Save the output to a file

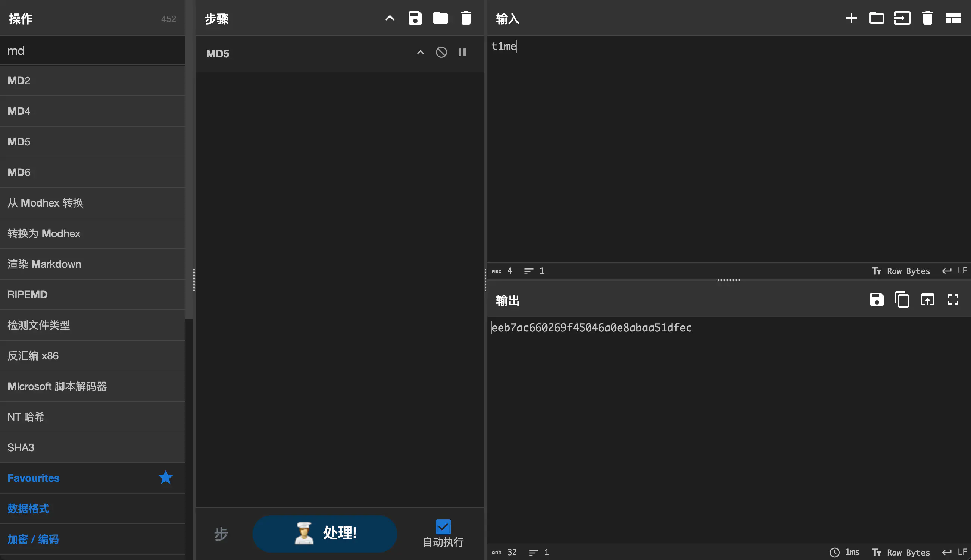tap(876, 300)
